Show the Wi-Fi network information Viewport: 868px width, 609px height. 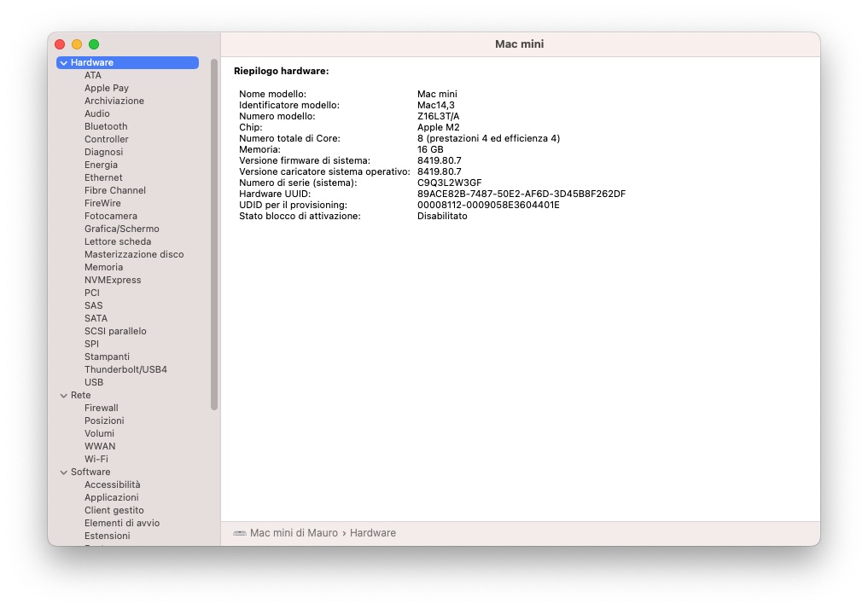(96, 459)
